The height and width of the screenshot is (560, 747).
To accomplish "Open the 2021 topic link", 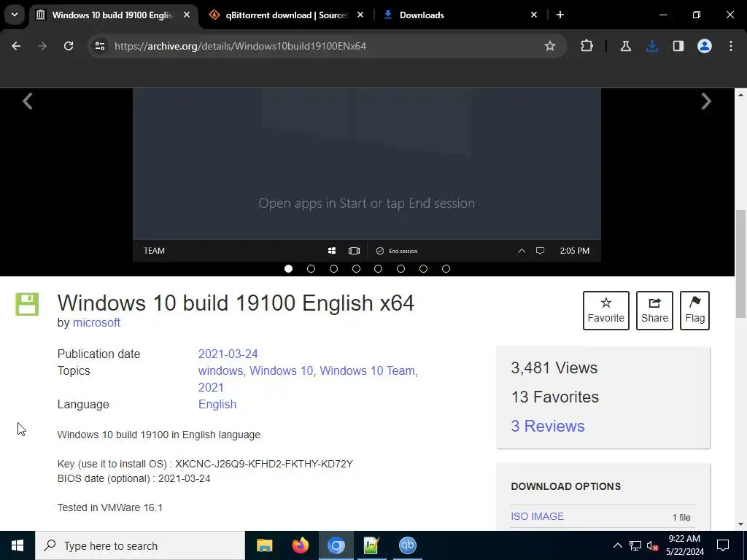I will coord(211,388).
